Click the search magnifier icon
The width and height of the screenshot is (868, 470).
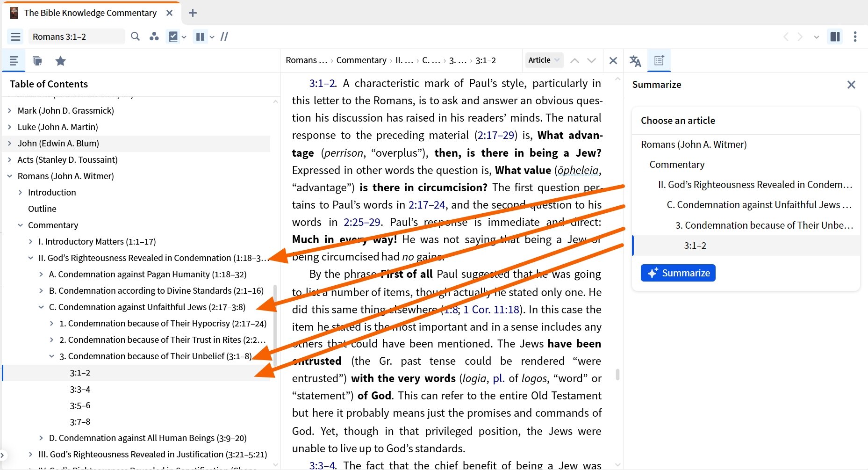(x=135, y=36)
